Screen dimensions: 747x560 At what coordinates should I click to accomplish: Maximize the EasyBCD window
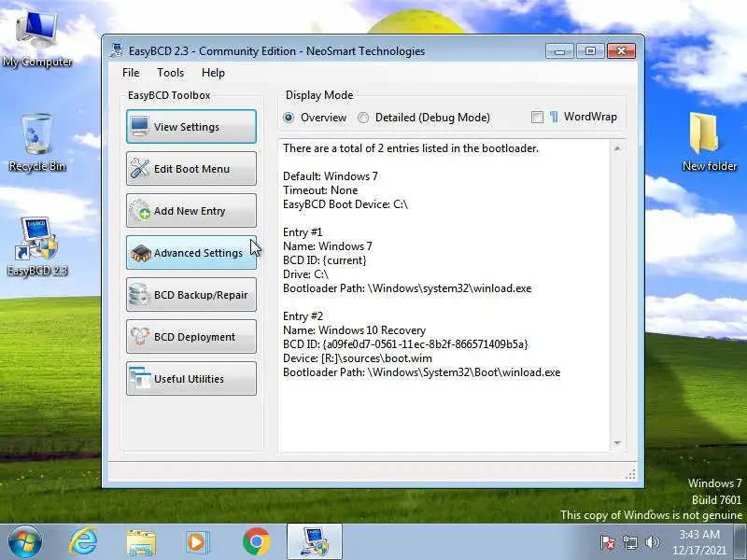(x=590, y=51)
